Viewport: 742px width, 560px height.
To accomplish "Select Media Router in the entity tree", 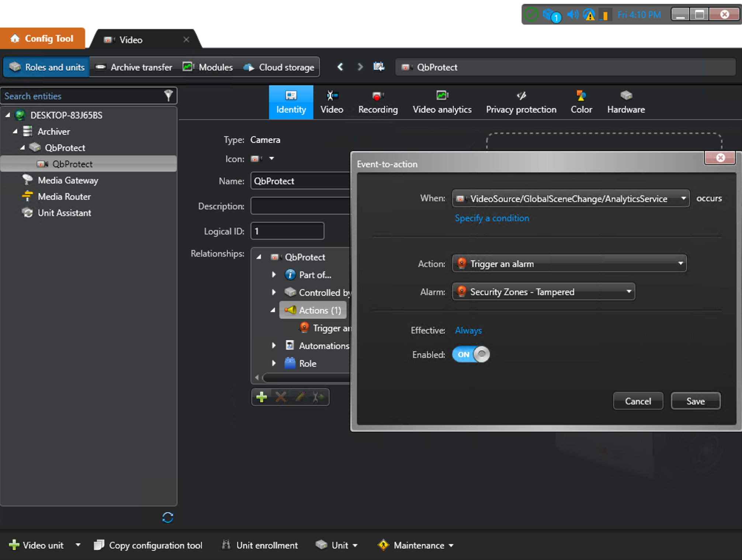I will [x=64, y=196].
